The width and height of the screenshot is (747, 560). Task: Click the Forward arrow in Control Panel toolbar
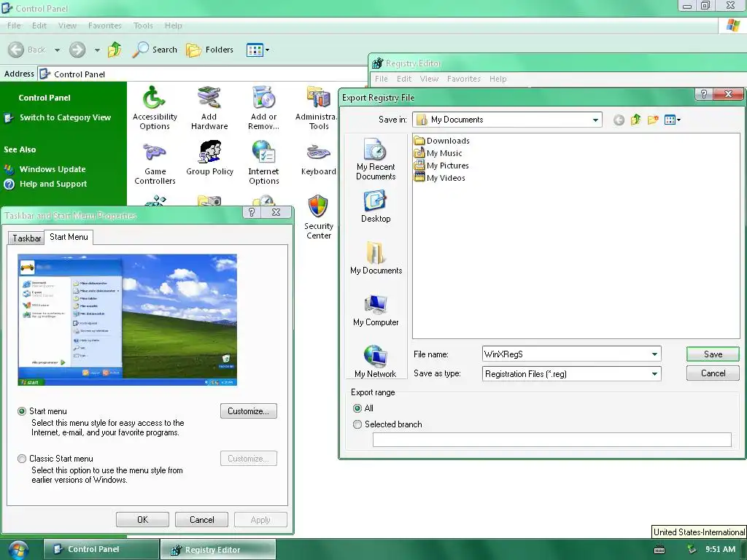[x=77, y=50]
